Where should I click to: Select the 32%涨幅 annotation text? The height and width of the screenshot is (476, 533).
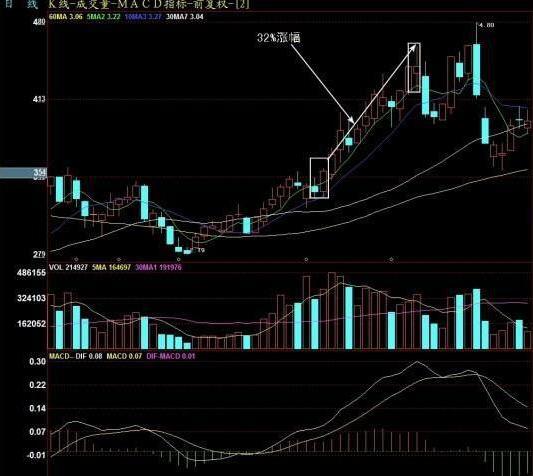pos(279,37)
